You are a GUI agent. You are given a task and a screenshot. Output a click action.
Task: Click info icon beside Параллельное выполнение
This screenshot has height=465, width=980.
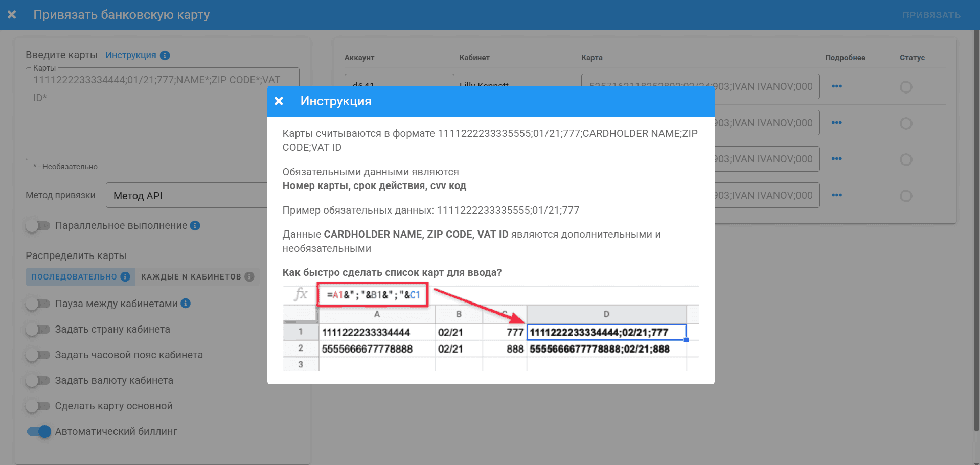click(195, 225)
